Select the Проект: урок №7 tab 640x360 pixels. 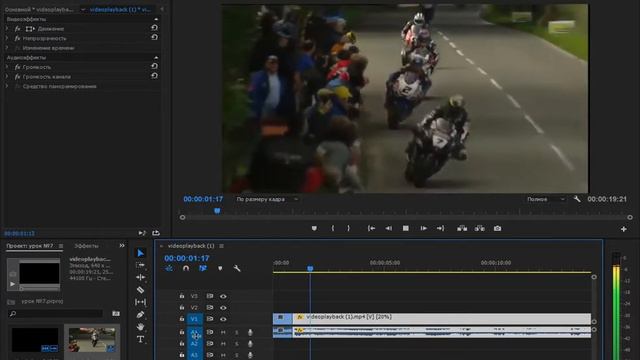[29, 246]
